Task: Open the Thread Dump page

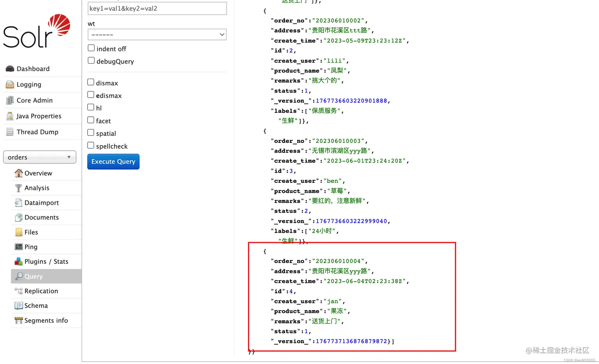Action: pos(37,132)
